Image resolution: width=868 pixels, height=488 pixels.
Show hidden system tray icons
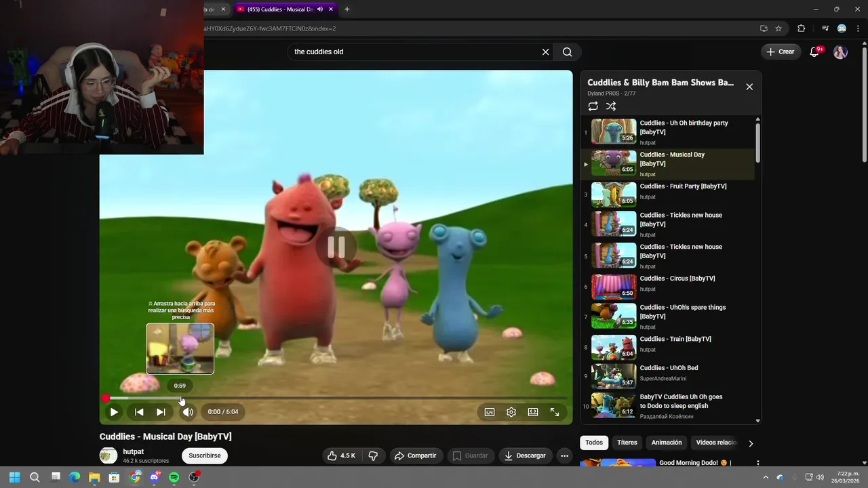coord(766,477)
